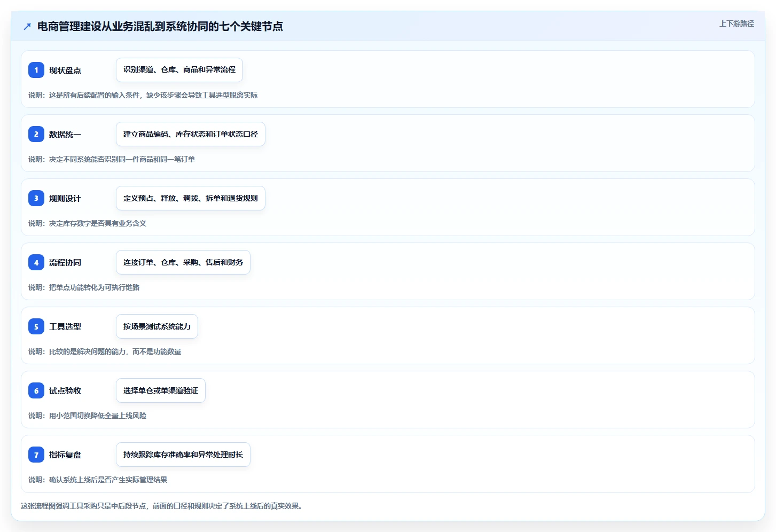
Task: Click the note about 工具选型脱离实际
Action: point(143,95)
